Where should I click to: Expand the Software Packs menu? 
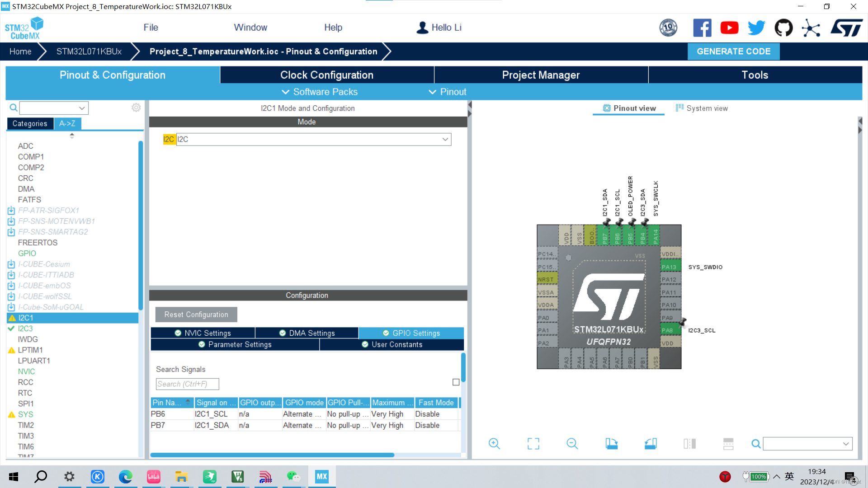pos(320,92)
